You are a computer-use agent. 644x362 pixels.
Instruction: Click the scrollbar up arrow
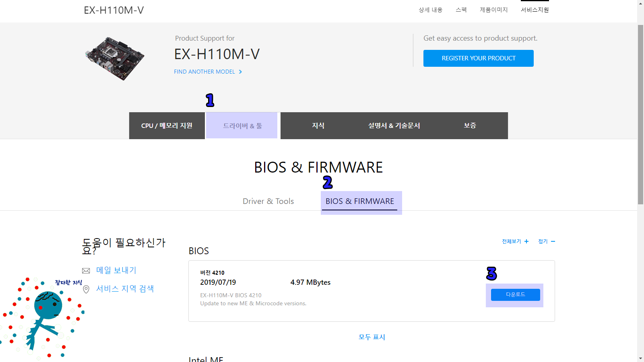(640, 3)
